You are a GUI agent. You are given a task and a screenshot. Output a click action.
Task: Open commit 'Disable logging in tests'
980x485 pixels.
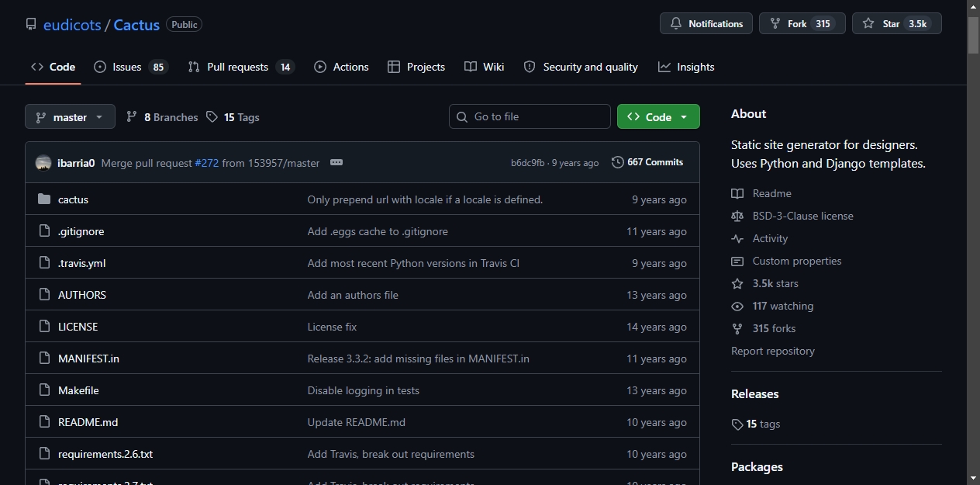point(363,390)
